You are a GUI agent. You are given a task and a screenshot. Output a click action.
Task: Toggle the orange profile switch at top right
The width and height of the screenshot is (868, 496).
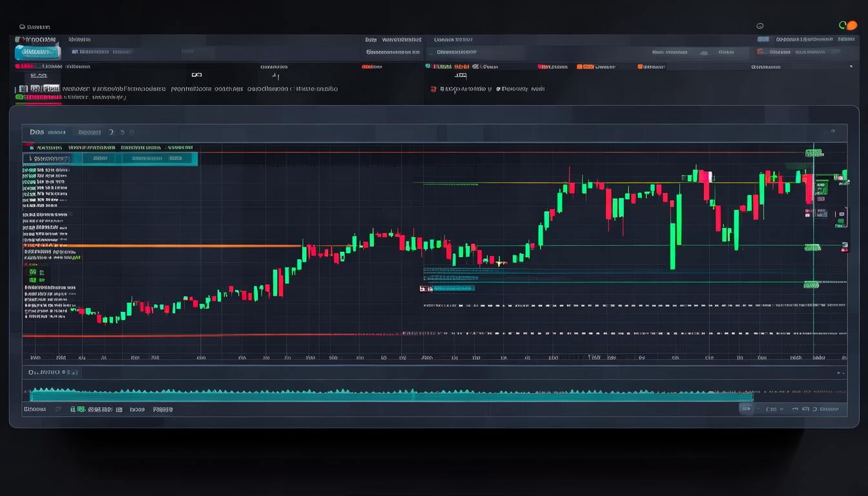(x=852, y=25)
